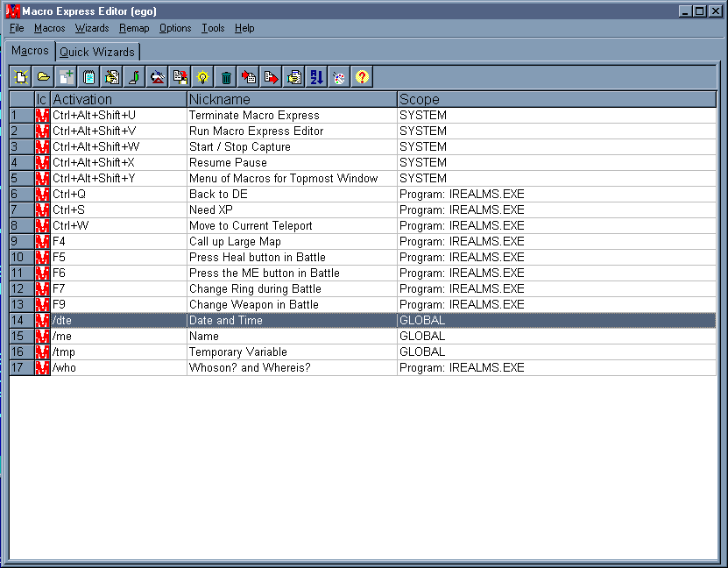Click the M icon of the F9 macro row

click(x=42, y=305)
